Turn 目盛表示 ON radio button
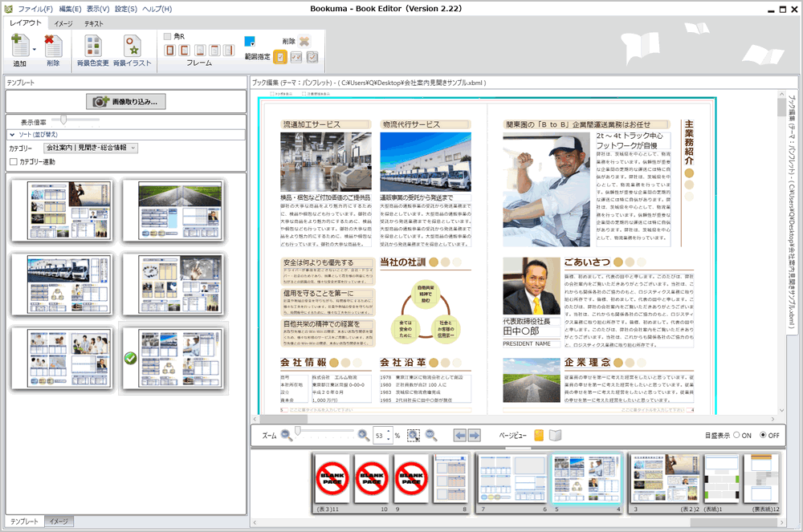Viewport: 803px width, 532px height. 736,435
